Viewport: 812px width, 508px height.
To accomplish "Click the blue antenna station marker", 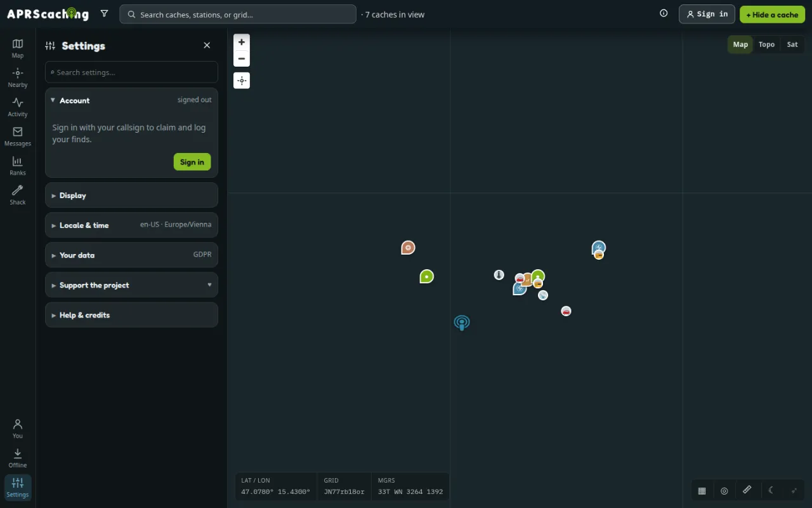I will point(462,323).
